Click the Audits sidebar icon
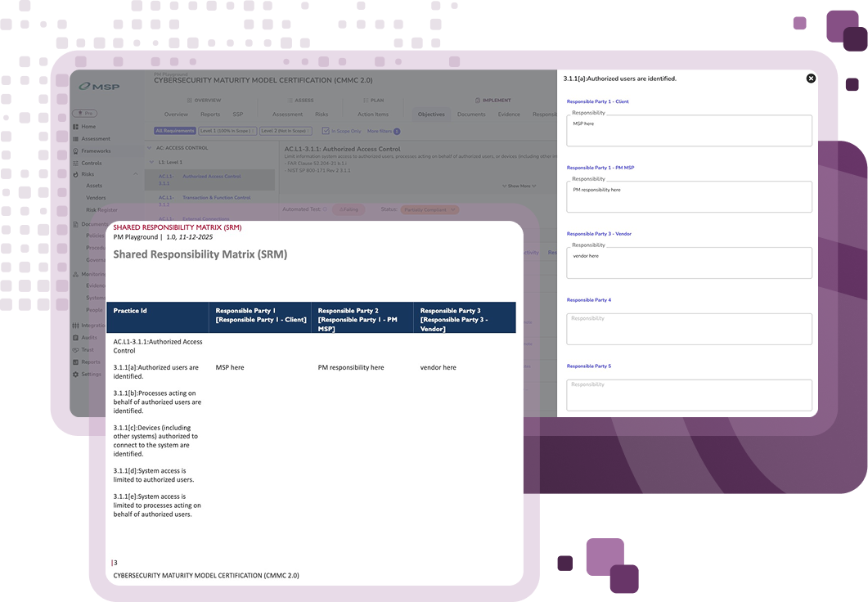The image size is (868, 602). click(x=76, y=338)
